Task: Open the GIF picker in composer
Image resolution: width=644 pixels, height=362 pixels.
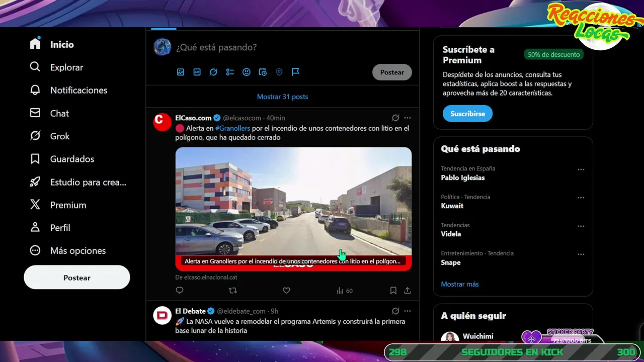Action: pyautogui.click(x=197, y=72)
